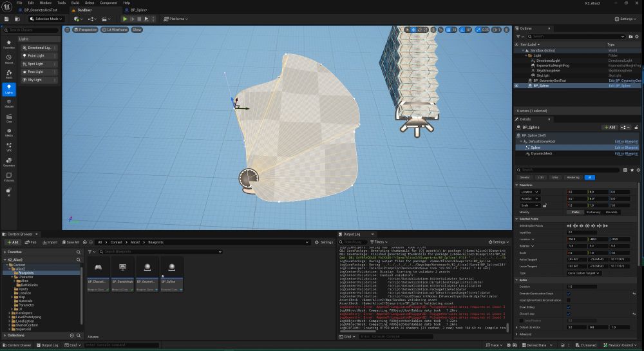Toggle scale snapping in viewport
Image resolution: width=644 pixels, height=351 pixels.
(477, 30)
